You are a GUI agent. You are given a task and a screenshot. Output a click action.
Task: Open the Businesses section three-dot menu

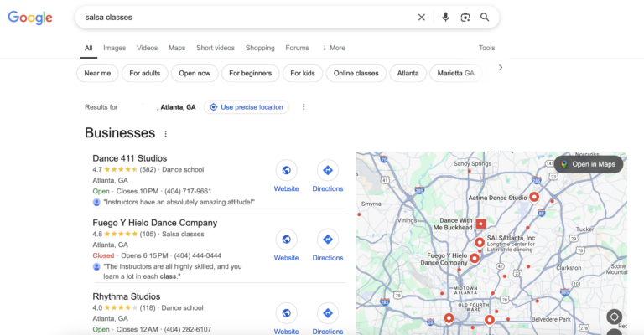click(x=165, y=134)
